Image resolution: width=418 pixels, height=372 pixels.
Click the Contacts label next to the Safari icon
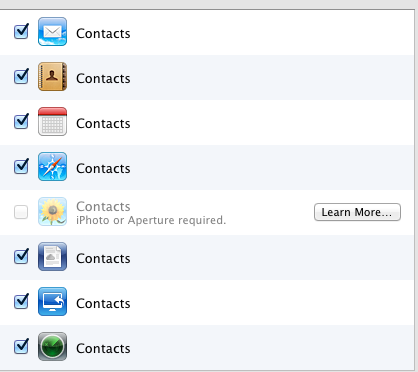(103, 168)
